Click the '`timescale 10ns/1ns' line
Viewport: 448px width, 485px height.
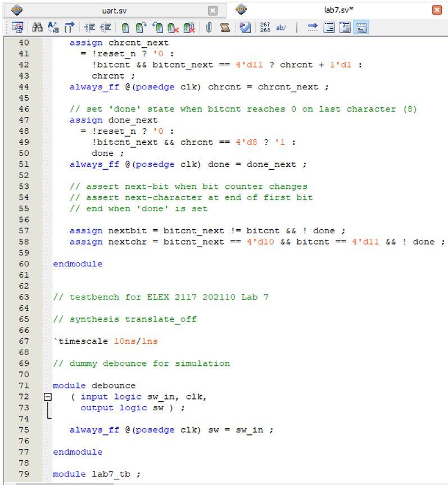point(106,341)
